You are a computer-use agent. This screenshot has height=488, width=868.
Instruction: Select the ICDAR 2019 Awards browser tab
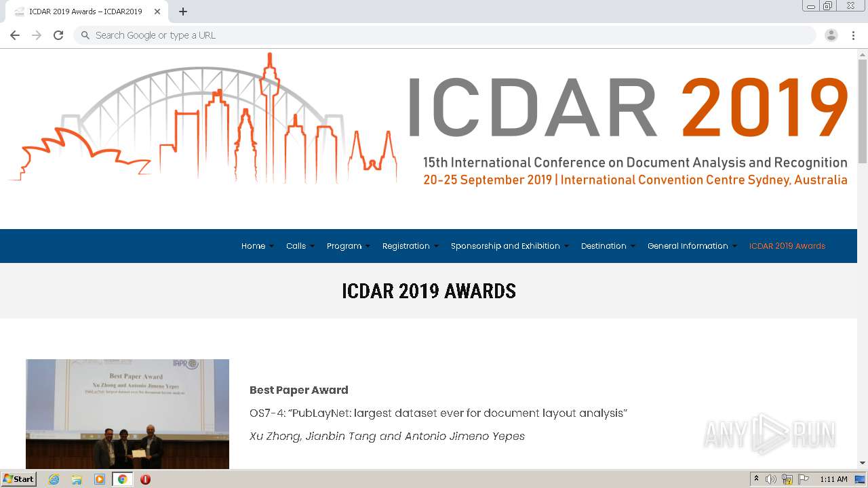coord(86,12)
